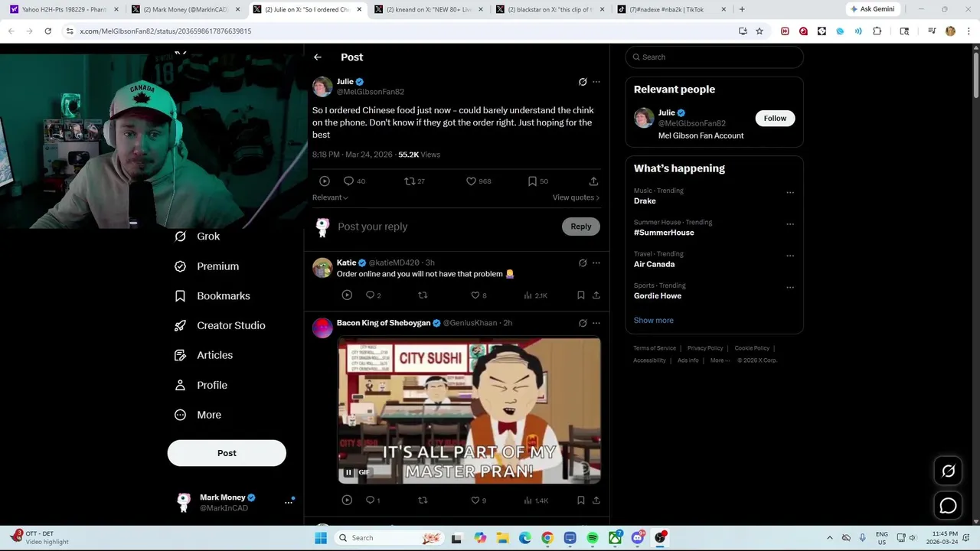Open the City Sushi GIF image
The height and width of the screenshot is (551, 980).
tap(469, 411)
